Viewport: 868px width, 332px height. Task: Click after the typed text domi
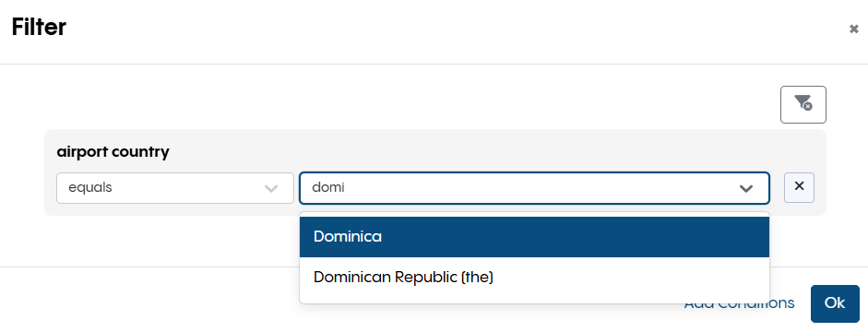tap(354, 188)
